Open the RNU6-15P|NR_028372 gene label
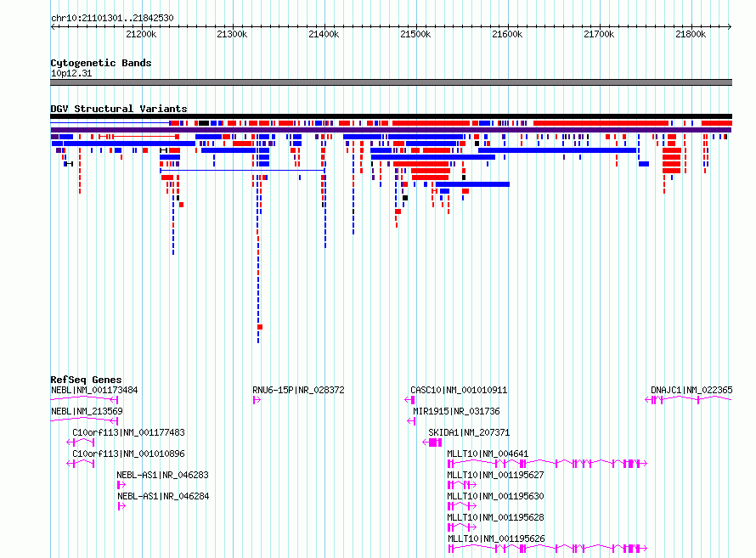Image resolution: width=756 pixels, height=558 pixels. click(298, 390)
